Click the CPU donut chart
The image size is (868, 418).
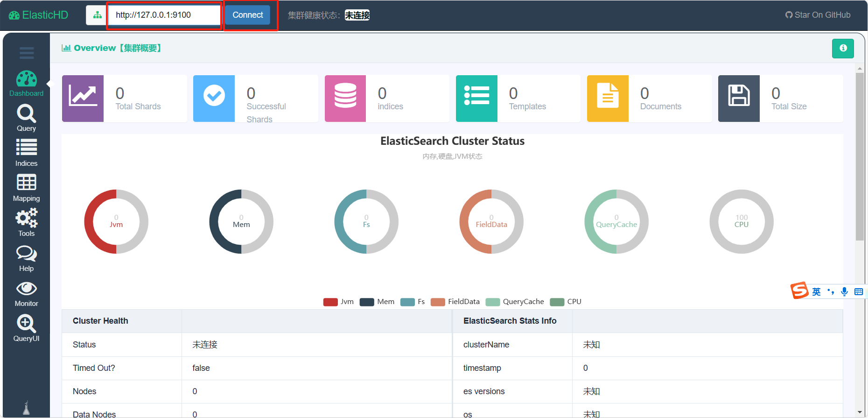[x=742, y=221]
